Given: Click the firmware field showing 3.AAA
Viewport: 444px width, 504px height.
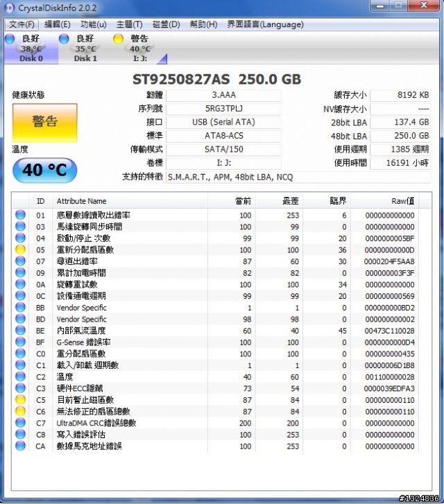Looking at the screenshot, I should point(223,95).
